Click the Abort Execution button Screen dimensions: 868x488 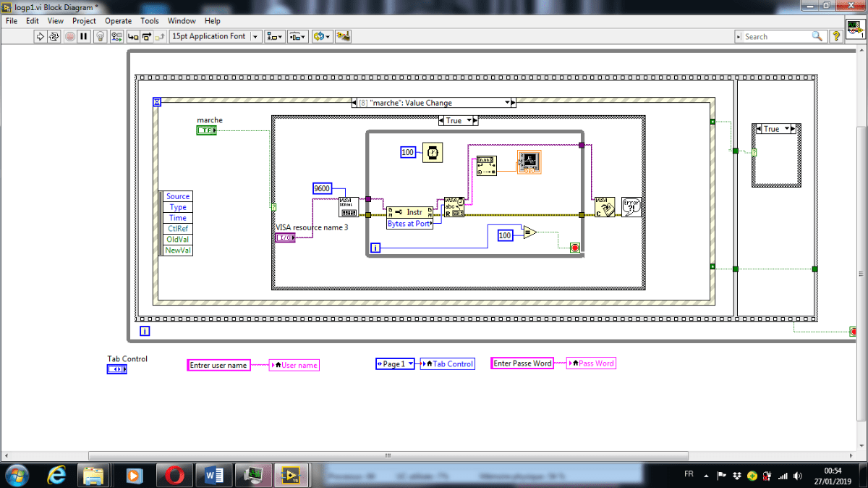pyautogui.click(x=69, y=36)
